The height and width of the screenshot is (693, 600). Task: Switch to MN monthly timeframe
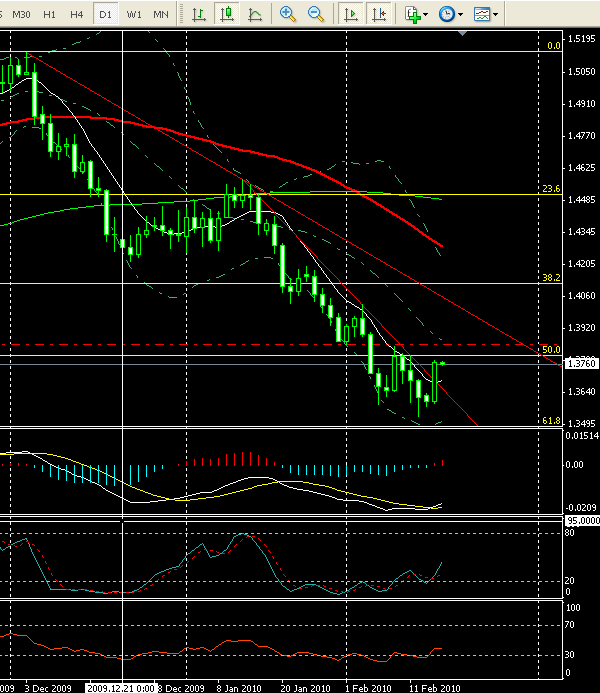tap(160, 15)
